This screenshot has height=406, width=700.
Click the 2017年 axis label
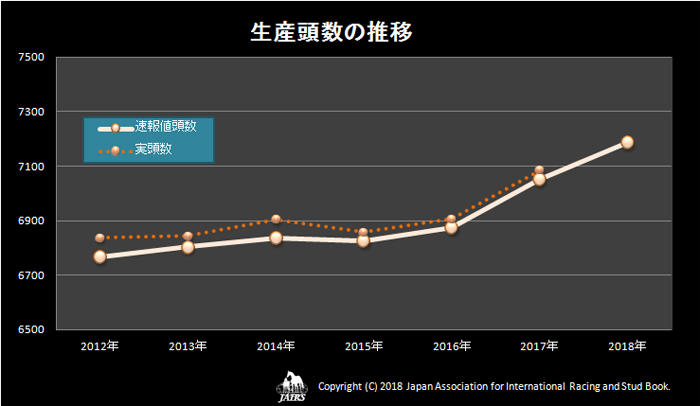539,346
